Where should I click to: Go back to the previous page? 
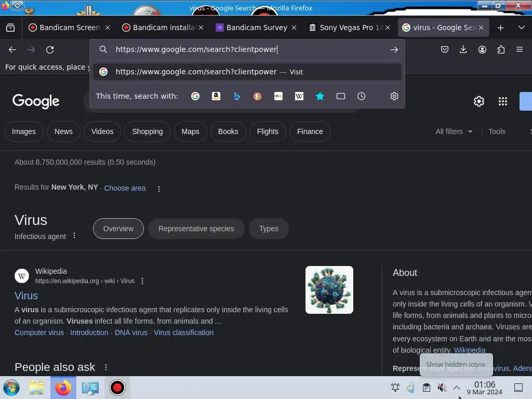point(12,50)
